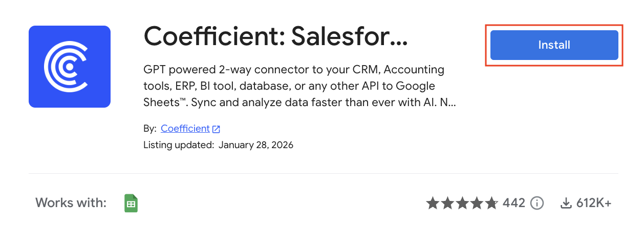The image size is (644, 244).
Task: Click the "Listing updated:" label
Action: [179, 145]
